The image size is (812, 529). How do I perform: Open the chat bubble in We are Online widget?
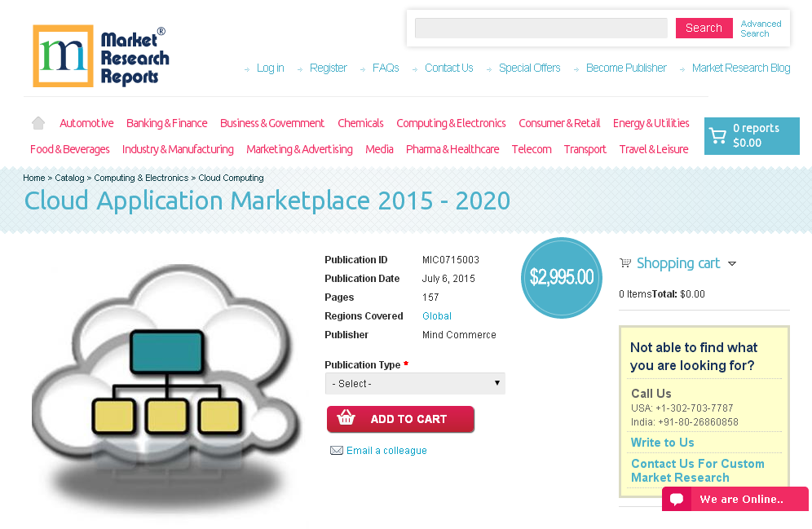[677, 499]
